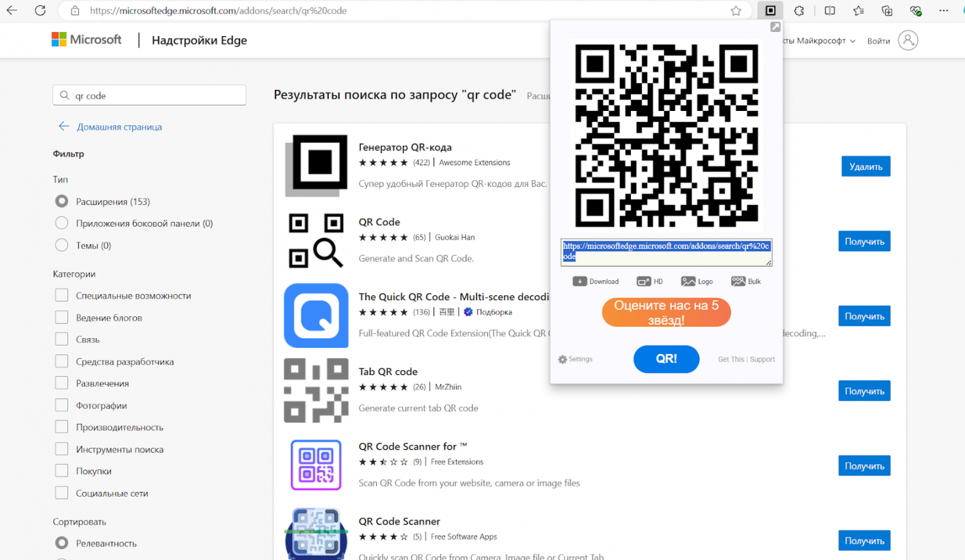
Task: Click Получить for QR Code Scanner for ™
Action: tap(864, 465)
